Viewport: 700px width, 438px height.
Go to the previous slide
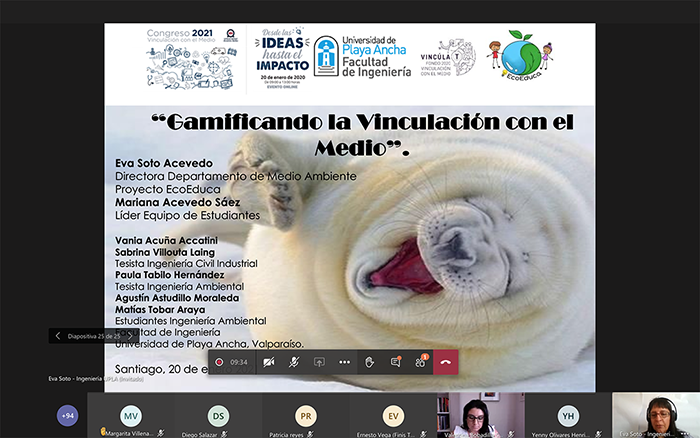57,336
